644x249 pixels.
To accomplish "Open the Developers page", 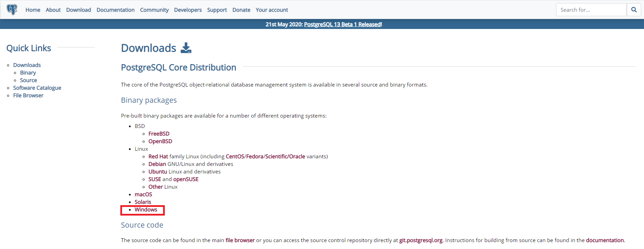I will 188,10.
